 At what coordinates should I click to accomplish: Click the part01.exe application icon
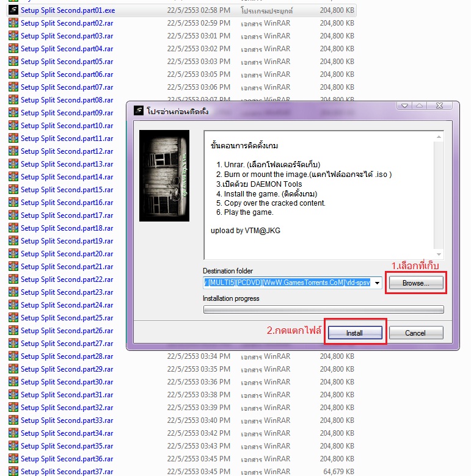point(13,10)
